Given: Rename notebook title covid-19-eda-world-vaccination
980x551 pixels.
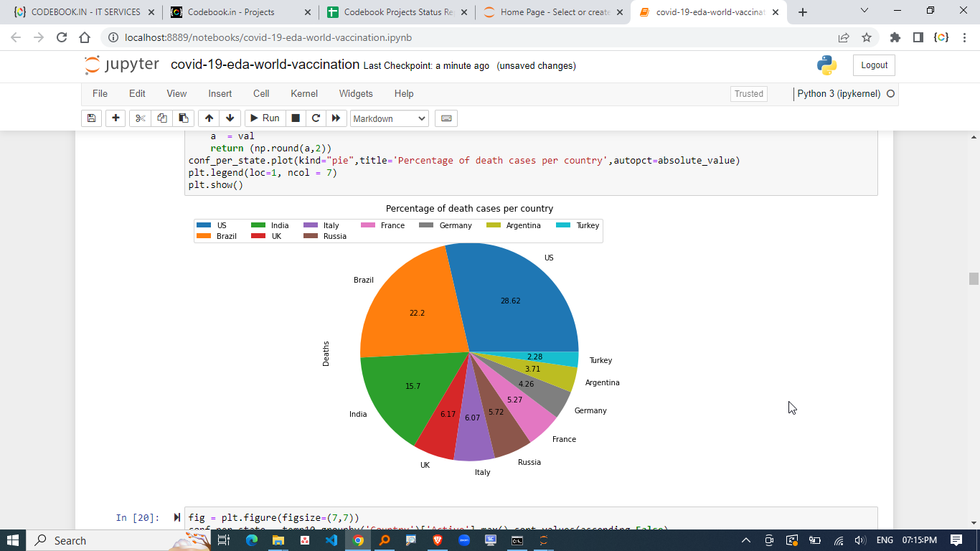Looking at the screenshot, I should pyautogui.click(x=265, y=65).
